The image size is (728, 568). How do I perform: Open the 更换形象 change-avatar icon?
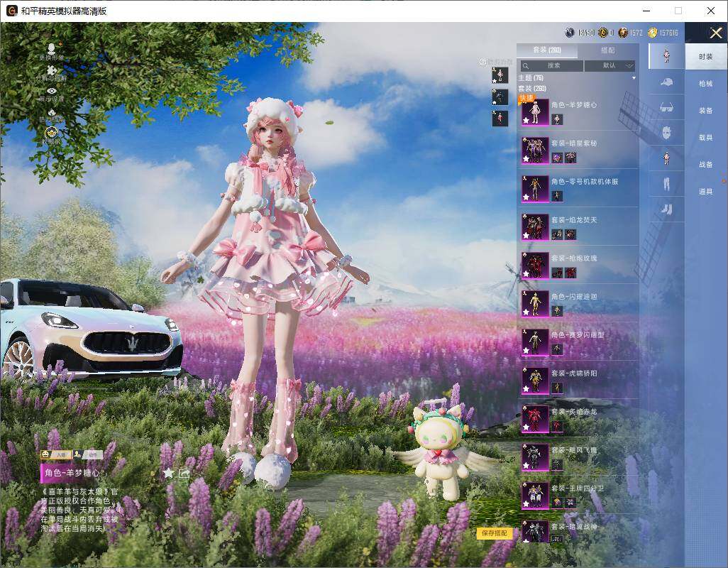(52, 48)
